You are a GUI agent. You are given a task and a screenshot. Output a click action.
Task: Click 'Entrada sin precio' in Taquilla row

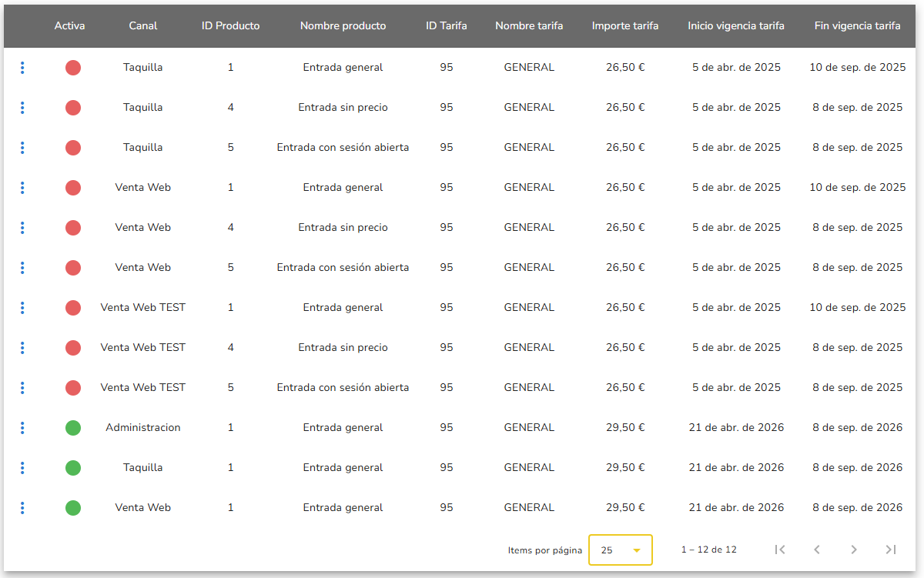point(343,108)
